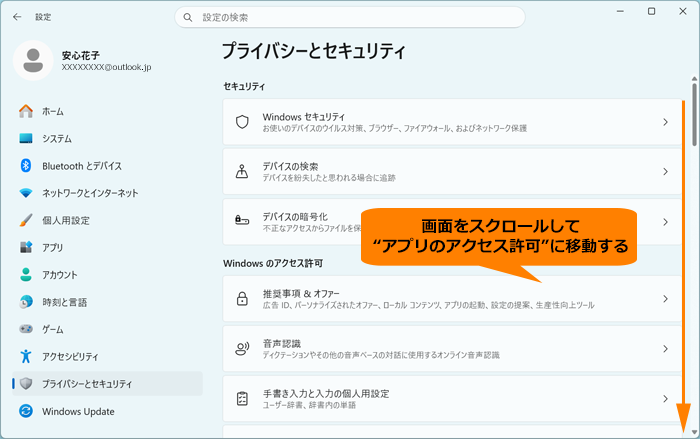Select Bluetooth とデバイス category

click(x=107, y=166)
